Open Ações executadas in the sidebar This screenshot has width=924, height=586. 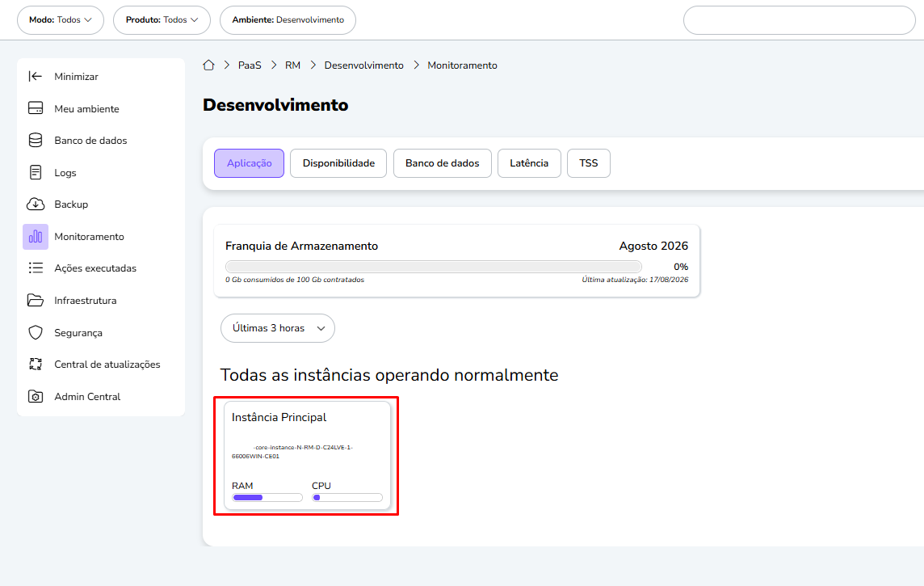click(95, 268)
